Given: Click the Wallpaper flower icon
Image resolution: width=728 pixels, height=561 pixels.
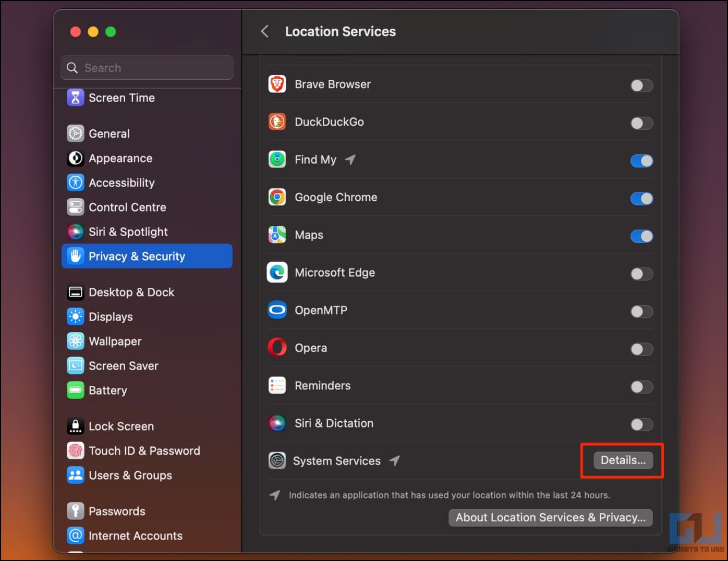Looking at the screenshot, I should [x=76, y=341].
